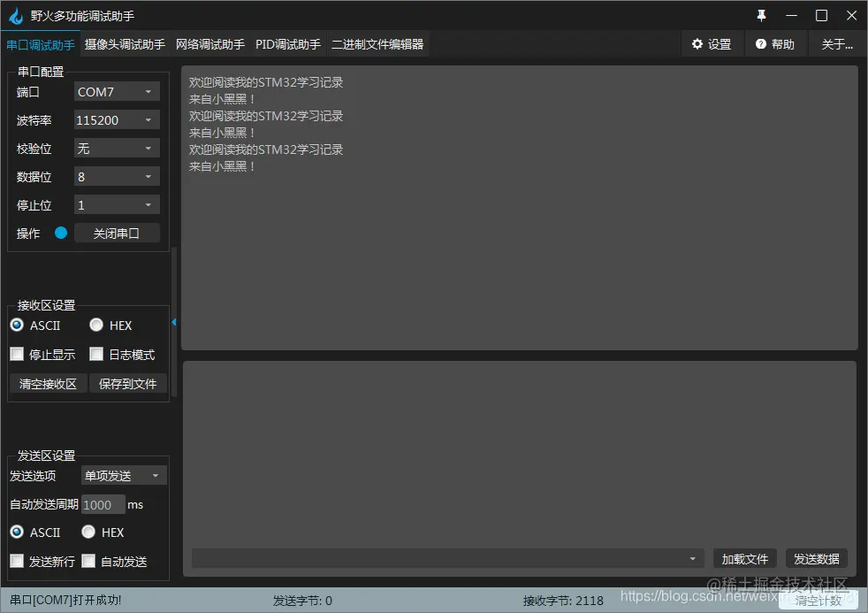This screenshot has width=868, height=613.
Task: Enable the 停止显示 checkbox
Action: click(x=16, y=354)
